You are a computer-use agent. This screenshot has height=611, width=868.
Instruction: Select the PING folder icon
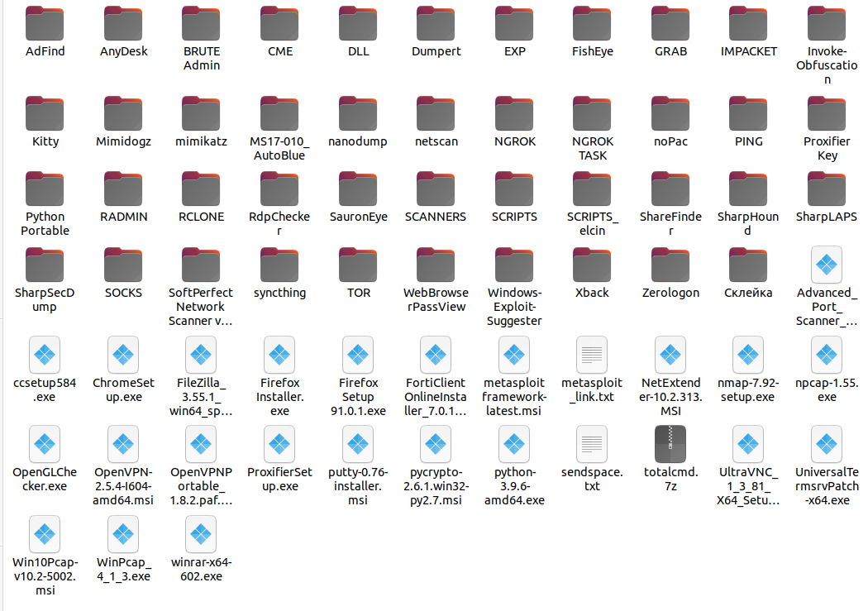pyautogui.click(x=748, y=114)
